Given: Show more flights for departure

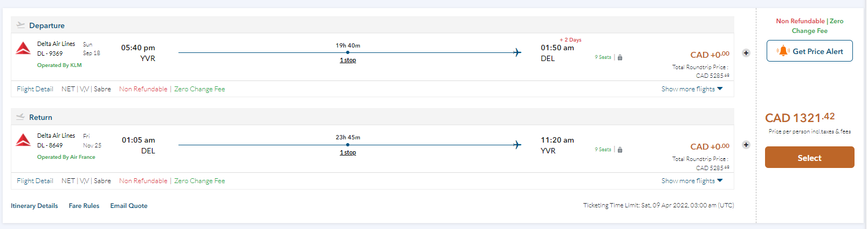Looking at the screenshot, I should point(692,89).
